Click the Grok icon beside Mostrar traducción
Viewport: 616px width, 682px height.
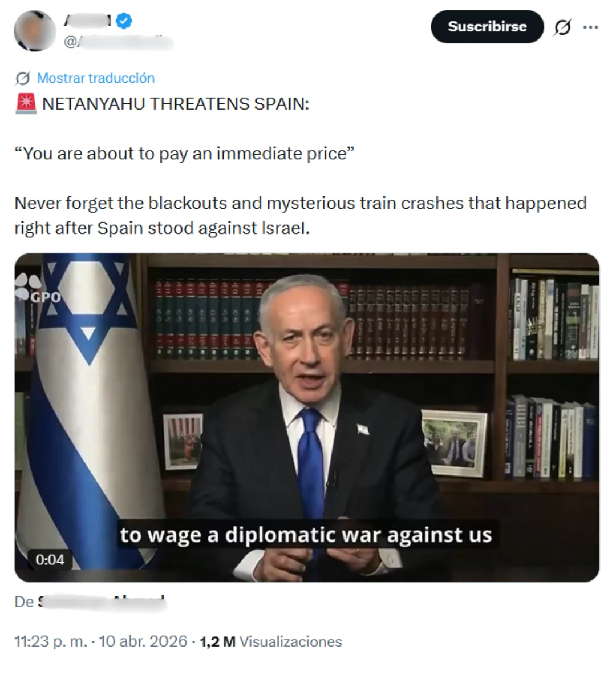[x=22, y=79]
